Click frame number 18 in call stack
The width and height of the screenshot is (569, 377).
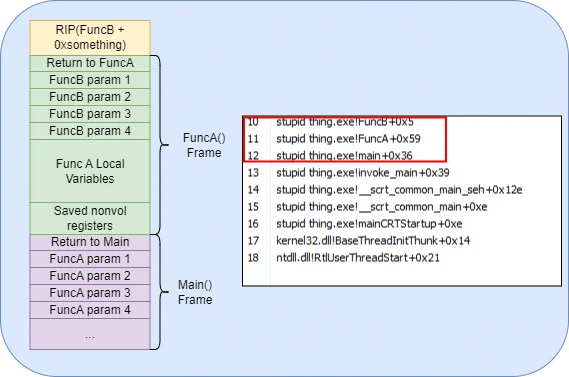(x=253, y=258)
